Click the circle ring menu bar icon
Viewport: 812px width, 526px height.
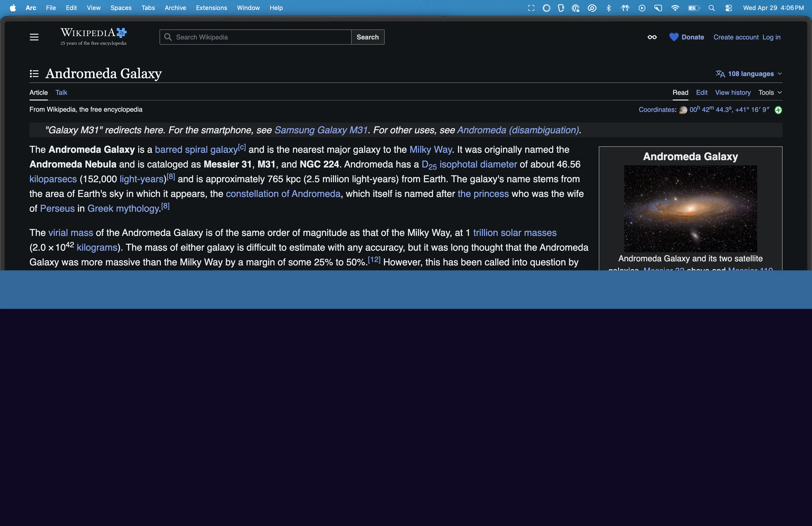546,8
